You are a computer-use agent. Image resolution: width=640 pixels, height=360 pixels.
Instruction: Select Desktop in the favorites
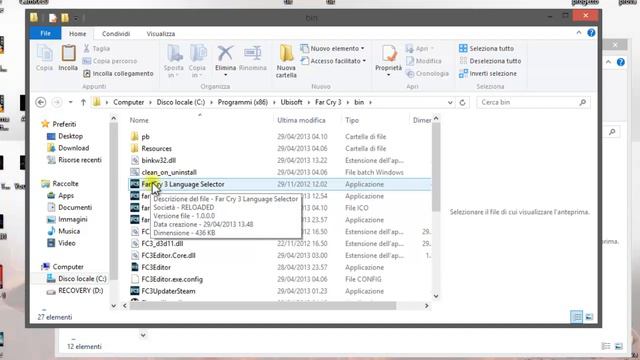(x=65, y=136)
